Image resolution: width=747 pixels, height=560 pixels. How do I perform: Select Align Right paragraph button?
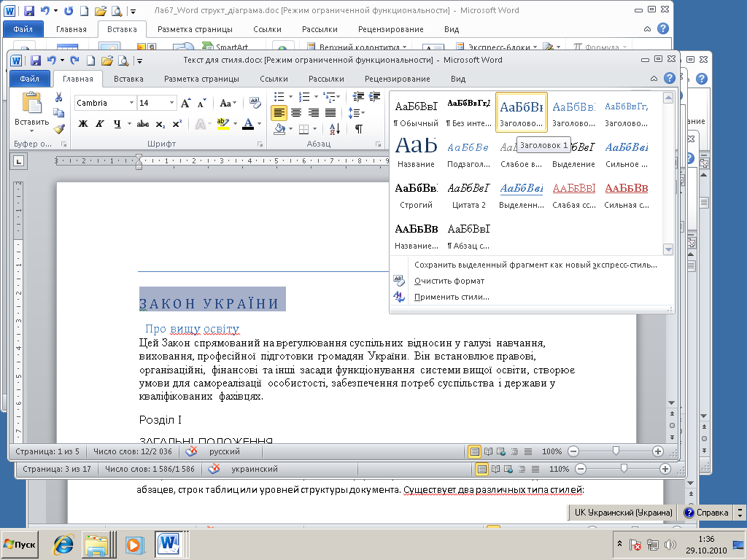pos(314,113)
